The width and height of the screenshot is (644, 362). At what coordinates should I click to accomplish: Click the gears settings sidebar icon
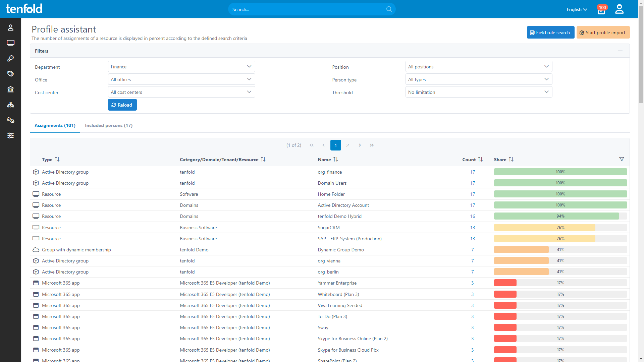tap(10, 120)
